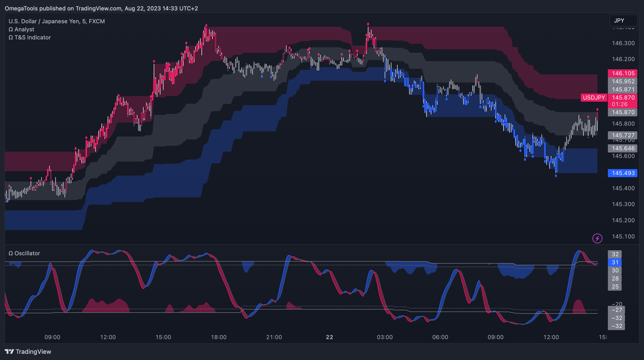This screenshot has width=644, height=360.
Task: Click the TradingView logo
Action: 28,351
